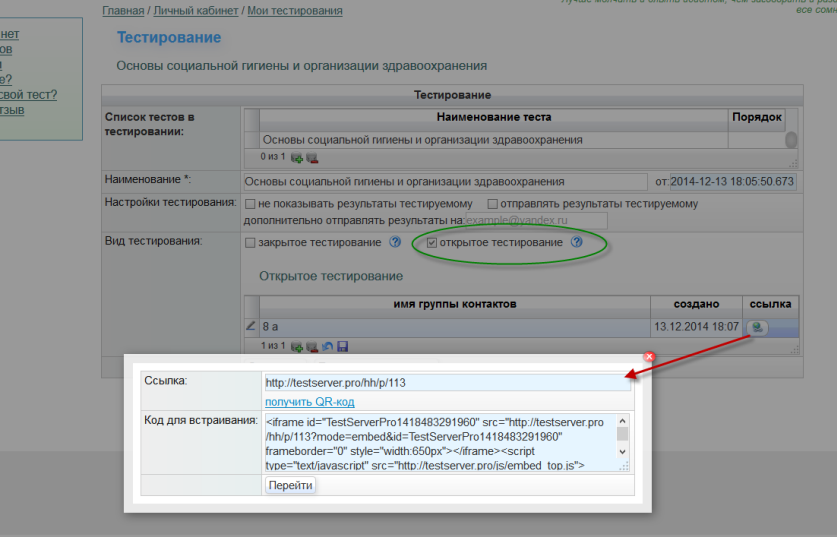Click the Перейти button
The height and width of the screenshot is (537, 837).
(x=290, y=485)
